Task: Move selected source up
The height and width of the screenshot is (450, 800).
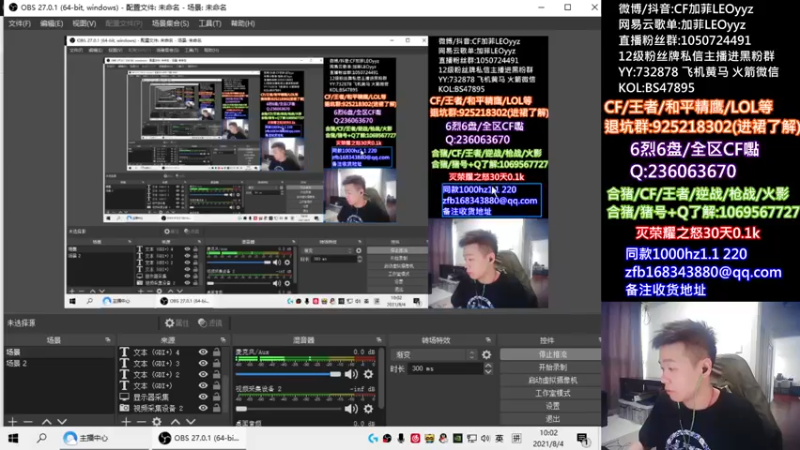Action: (x=175, y=422)
